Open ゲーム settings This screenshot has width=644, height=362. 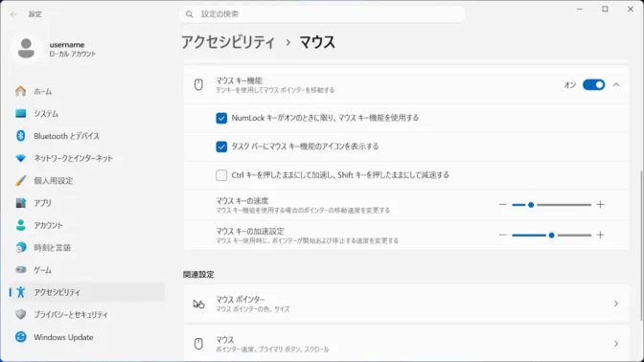[x=87, y=270]
